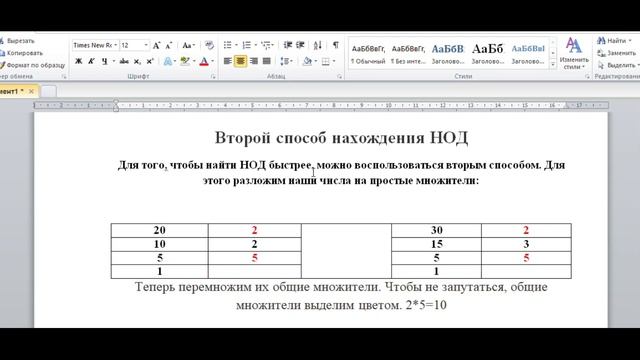Toggle subscript formatting
Viewport: 640px width, 360px height.
coord(137,61)
